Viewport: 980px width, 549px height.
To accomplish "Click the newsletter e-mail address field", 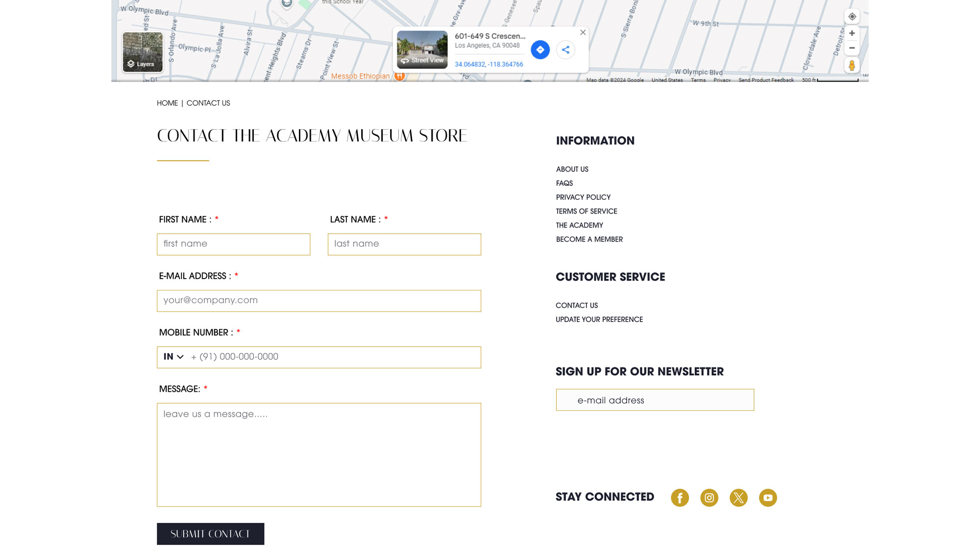I will click(x=655, y=400).
